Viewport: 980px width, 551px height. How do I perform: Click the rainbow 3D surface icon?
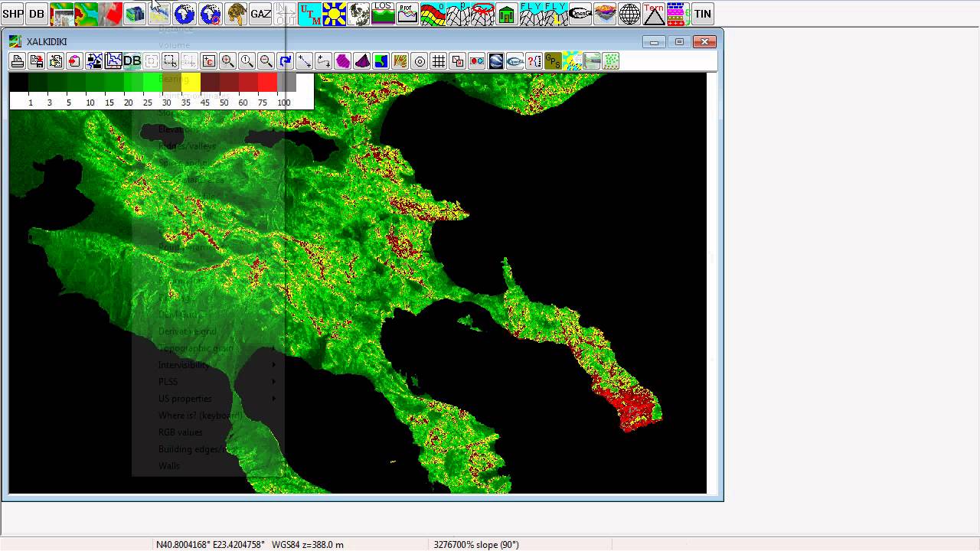[605, 14]
